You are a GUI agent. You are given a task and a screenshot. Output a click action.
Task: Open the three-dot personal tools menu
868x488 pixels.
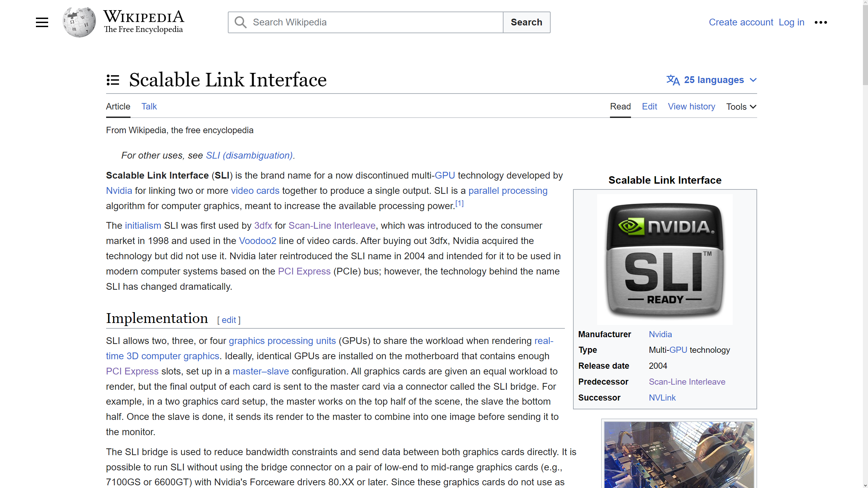click(x=821, y=22)
